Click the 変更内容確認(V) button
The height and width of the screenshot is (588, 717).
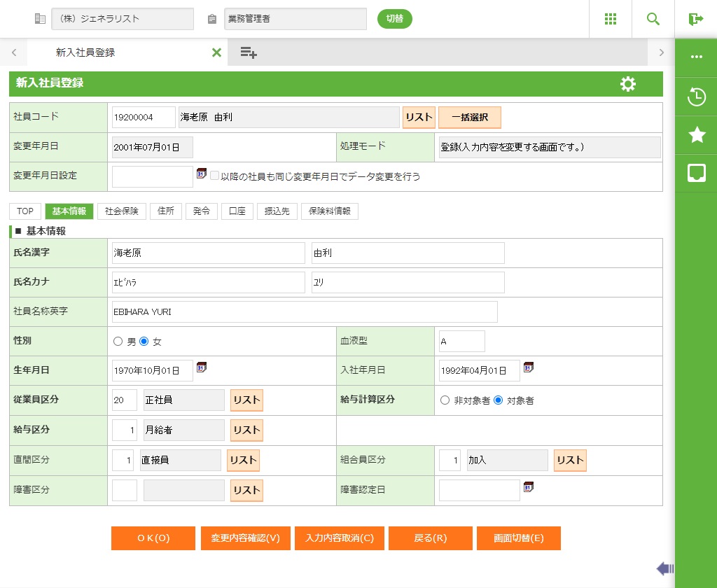click(x=245, y=538)
